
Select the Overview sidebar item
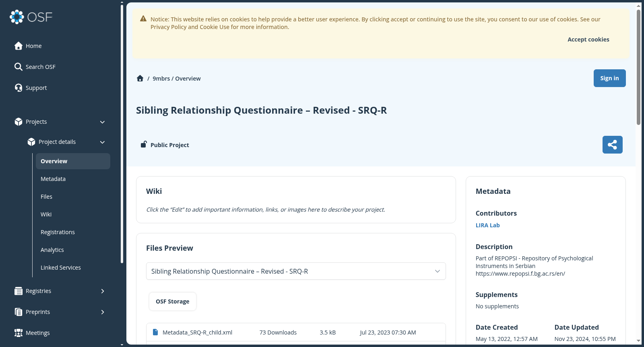click(x=73, y=161)
